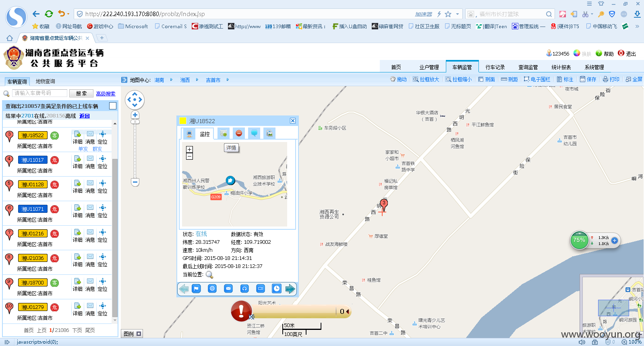Open 详细 details for vehicle 湘U18522
This screenshot has width=644, height=346.
(x=78, y=137)
